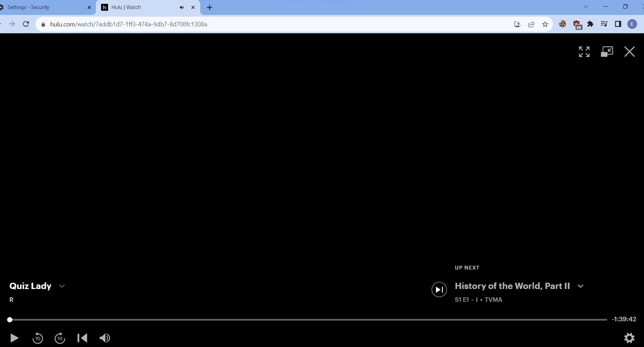The width and height of the screenshot is (644, 347).
Task: Share this page icon
Action: coord(531,24)
